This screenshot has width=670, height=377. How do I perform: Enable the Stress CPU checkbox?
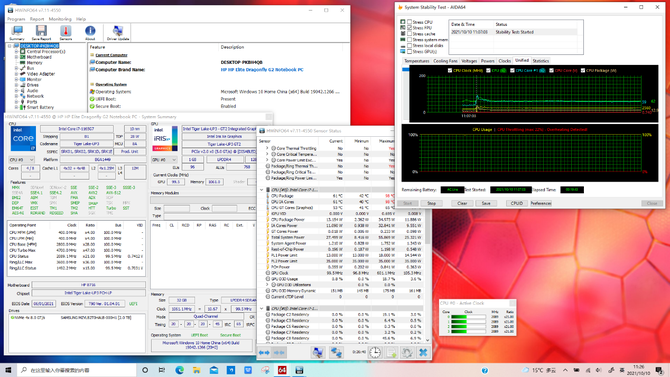point(409,22)
